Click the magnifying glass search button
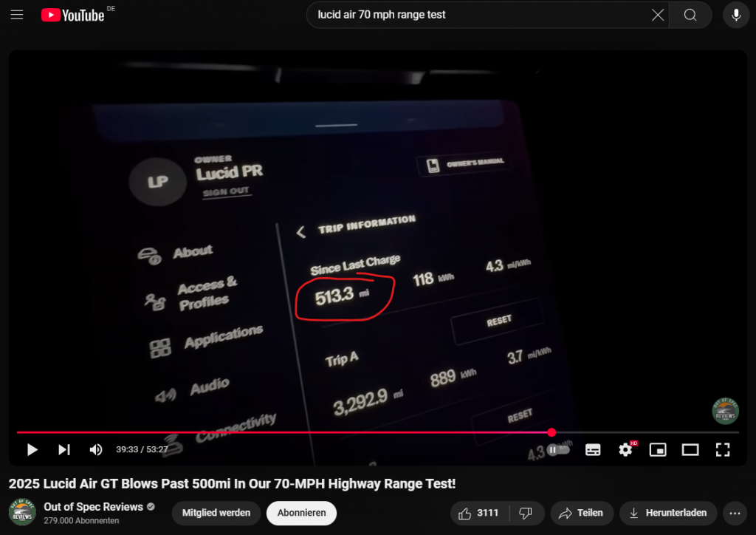Screen dimensions: 756x535 (690, 15)
